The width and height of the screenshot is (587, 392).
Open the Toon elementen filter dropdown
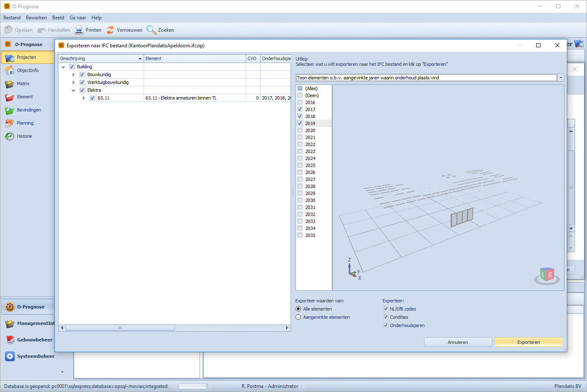coord(560,78)
